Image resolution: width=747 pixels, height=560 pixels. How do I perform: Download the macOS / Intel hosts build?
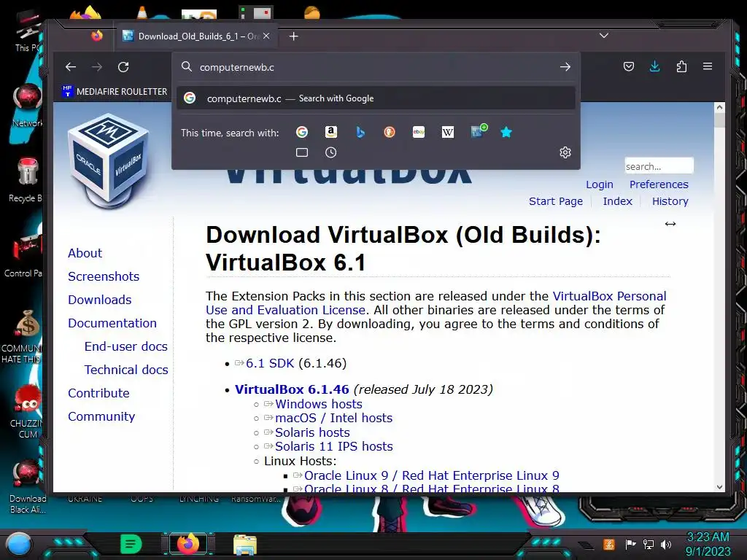333,418
